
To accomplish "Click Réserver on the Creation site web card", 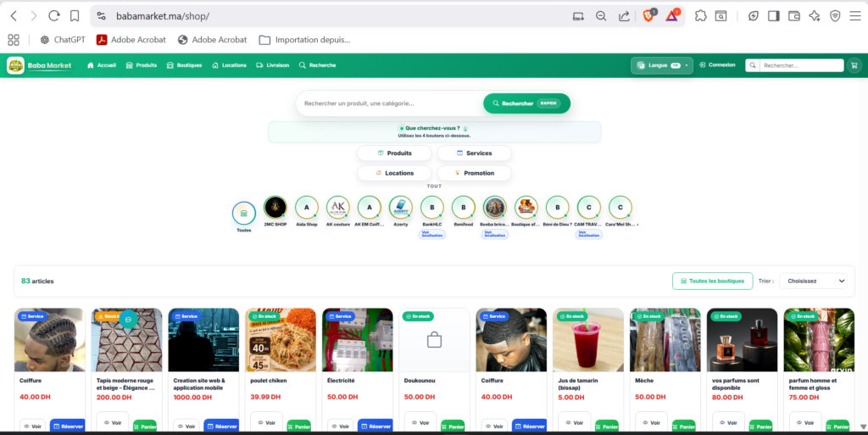I will [x=221, y=427].
